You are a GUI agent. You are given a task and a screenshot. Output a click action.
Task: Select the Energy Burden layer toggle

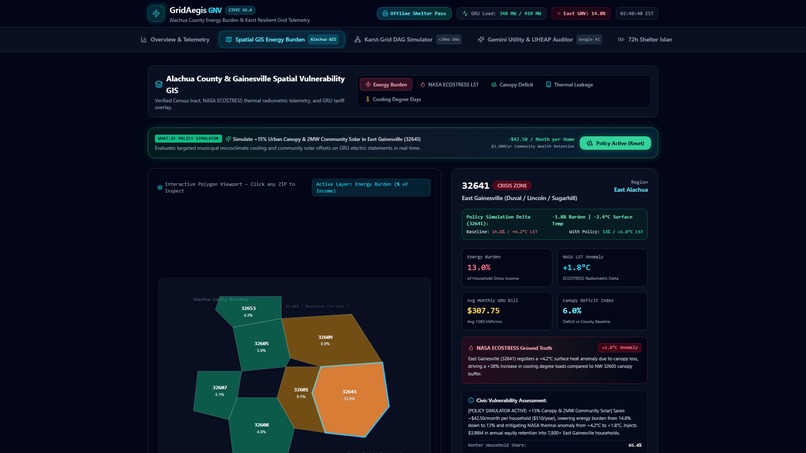pos(386,84)
